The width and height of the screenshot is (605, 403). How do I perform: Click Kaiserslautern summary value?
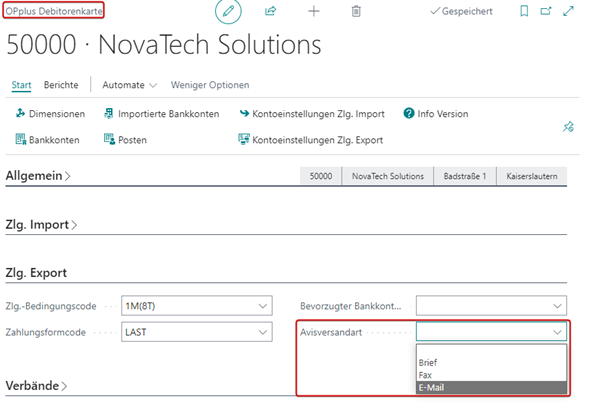point(532,176)
